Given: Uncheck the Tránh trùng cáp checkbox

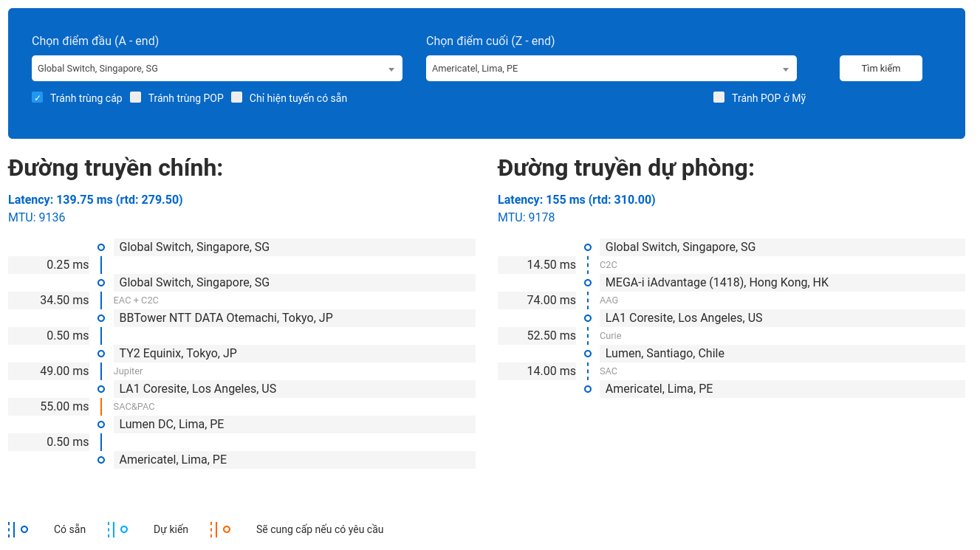Looking at the screenshot, I should (38, 97).
